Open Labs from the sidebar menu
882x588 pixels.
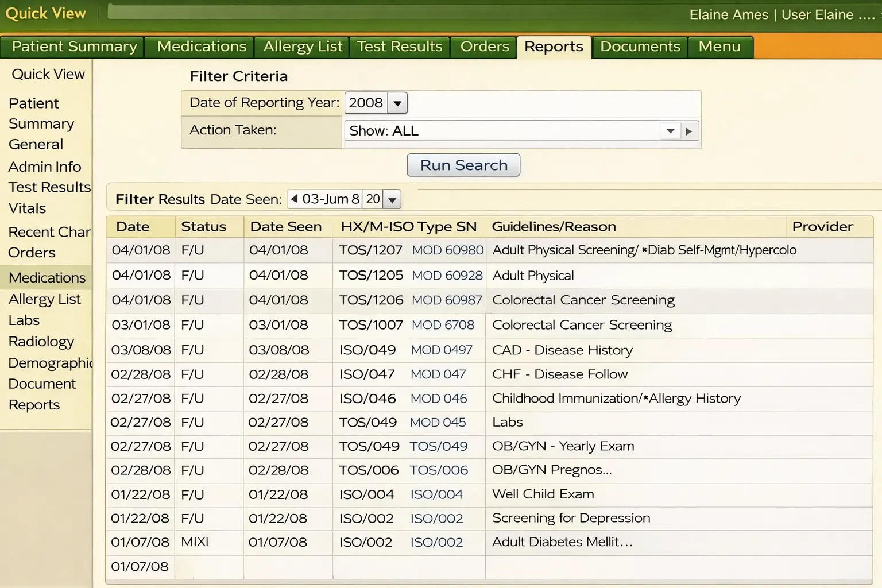coord(24,320)
